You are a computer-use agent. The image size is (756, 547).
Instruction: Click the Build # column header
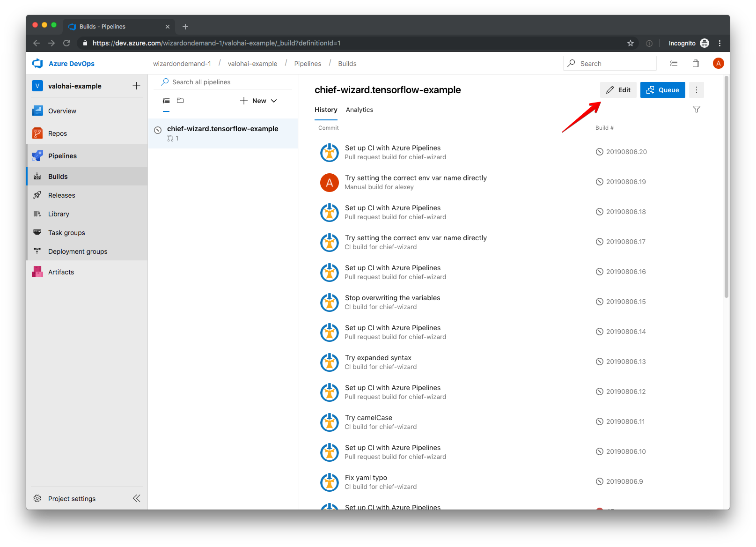pyautogui.click(x=604, y=128)
